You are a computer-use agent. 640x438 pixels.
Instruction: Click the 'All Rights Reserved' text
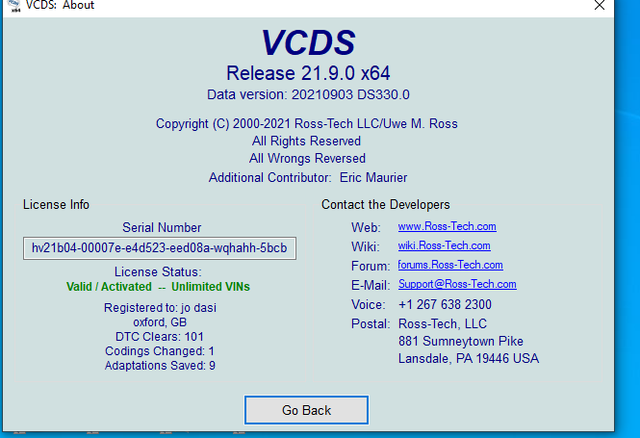coord(306,141)
